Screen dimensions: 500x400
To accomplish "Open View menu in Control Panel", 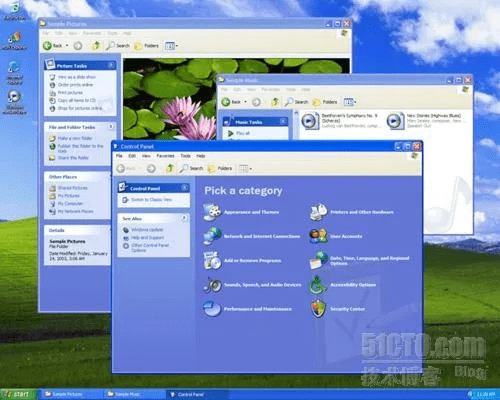I will [x=146, y=156].
